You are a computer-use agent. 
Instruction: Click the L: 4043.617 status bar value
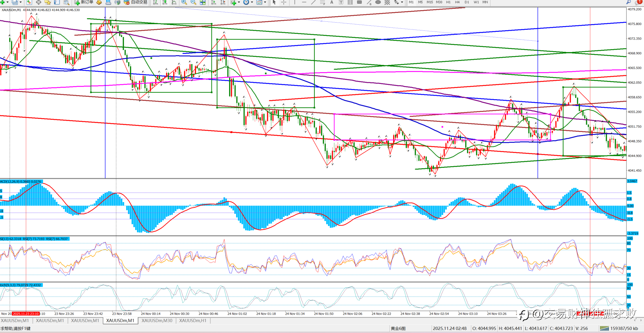coord(536,328)
